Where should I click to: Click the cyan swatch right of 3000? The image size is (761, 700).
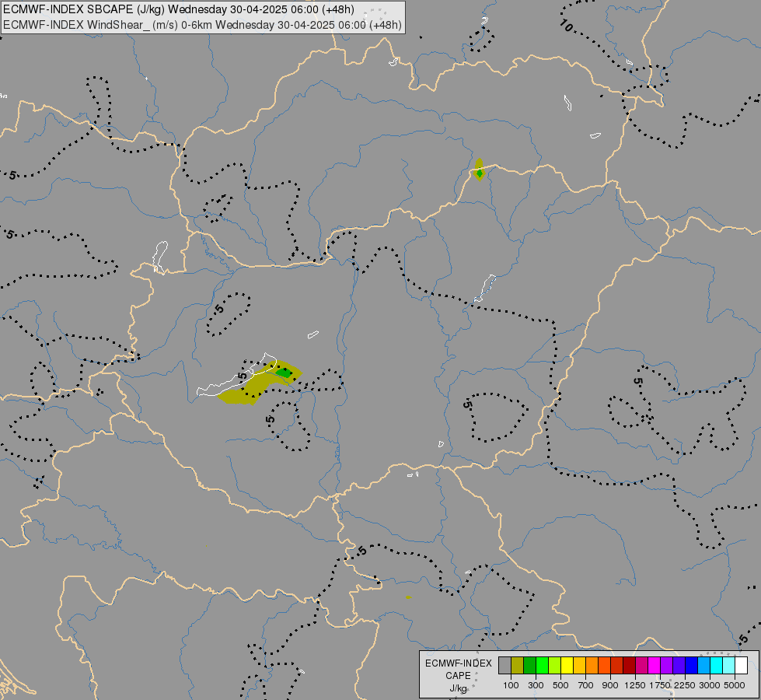(717, 666)
